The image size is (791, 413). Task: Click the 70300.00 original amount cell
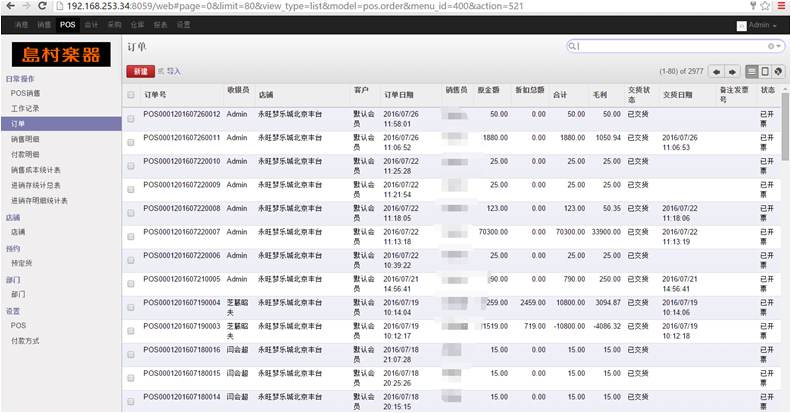[493, 232]
